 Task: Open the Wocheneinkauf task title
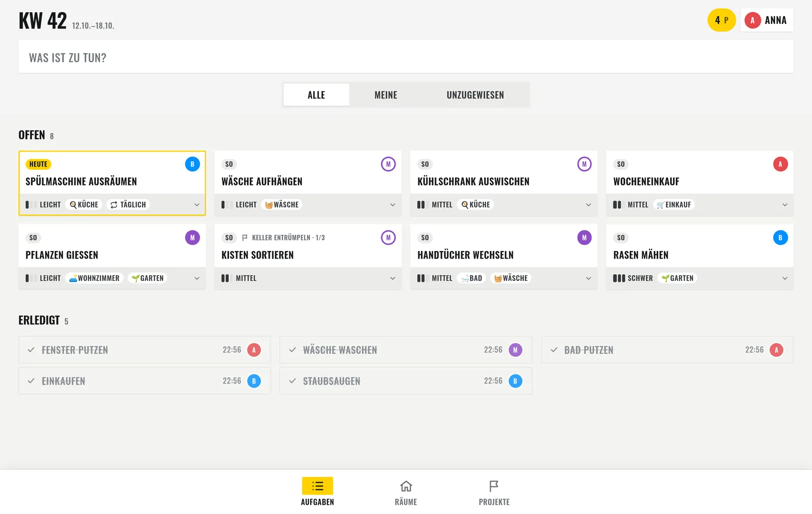(x=646, y=181)
